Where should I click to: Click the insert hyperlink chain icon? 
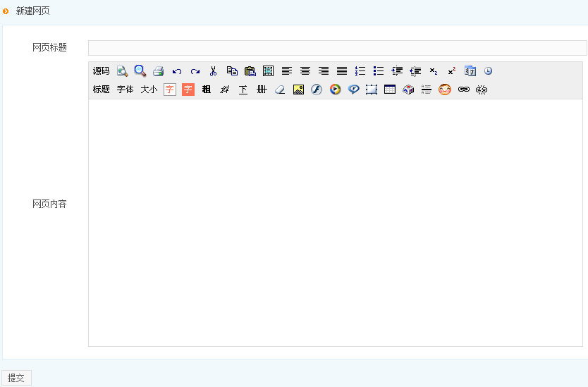[x=463, y=90]
